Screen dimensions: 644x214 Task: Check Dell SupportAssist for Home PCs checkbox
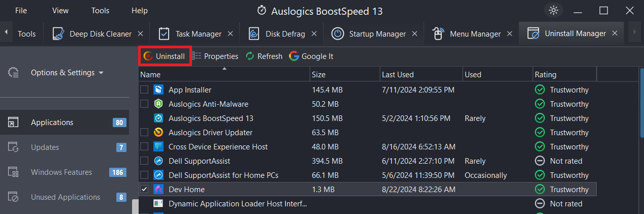coord(144,175)
